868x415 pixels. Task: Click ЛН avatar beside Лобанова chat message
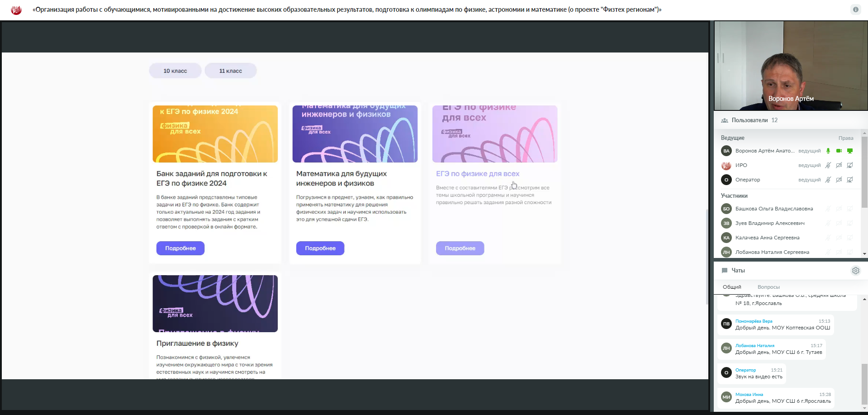(726, 348)
